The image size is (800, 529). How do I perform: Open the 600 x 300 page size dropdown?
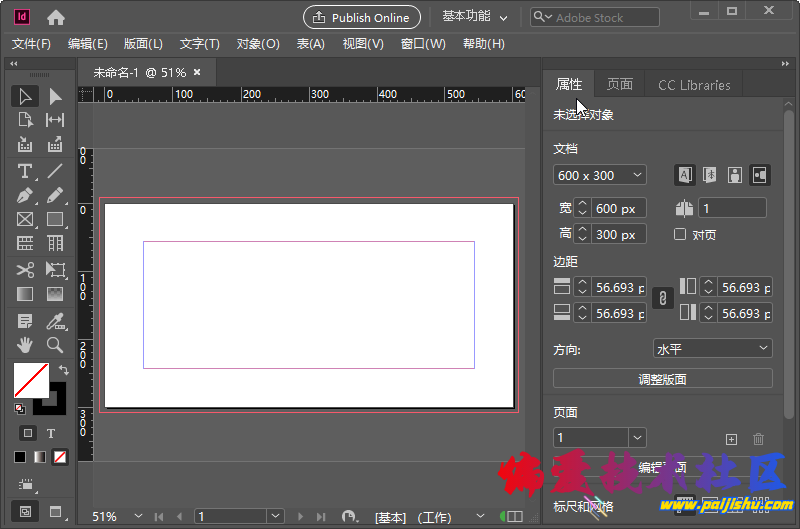click(600, 175)
